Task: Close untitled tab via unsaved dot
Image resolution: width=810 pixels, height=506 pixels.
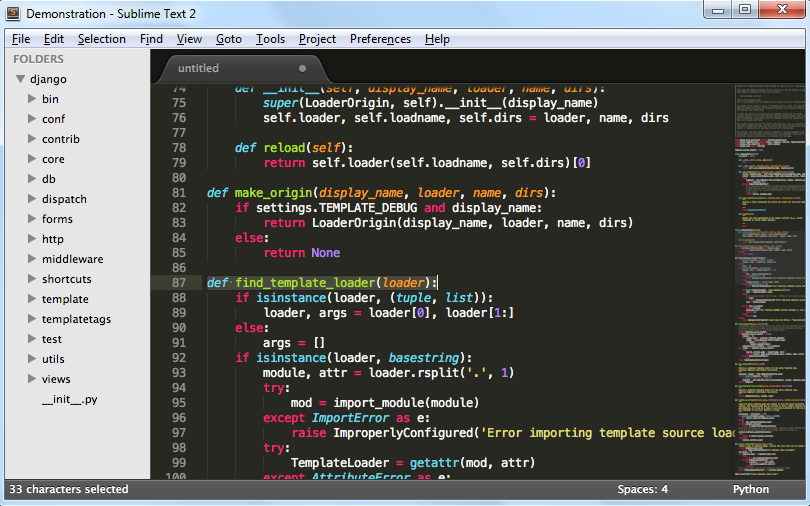Action: pyautogui.click(x=302, y=68)
